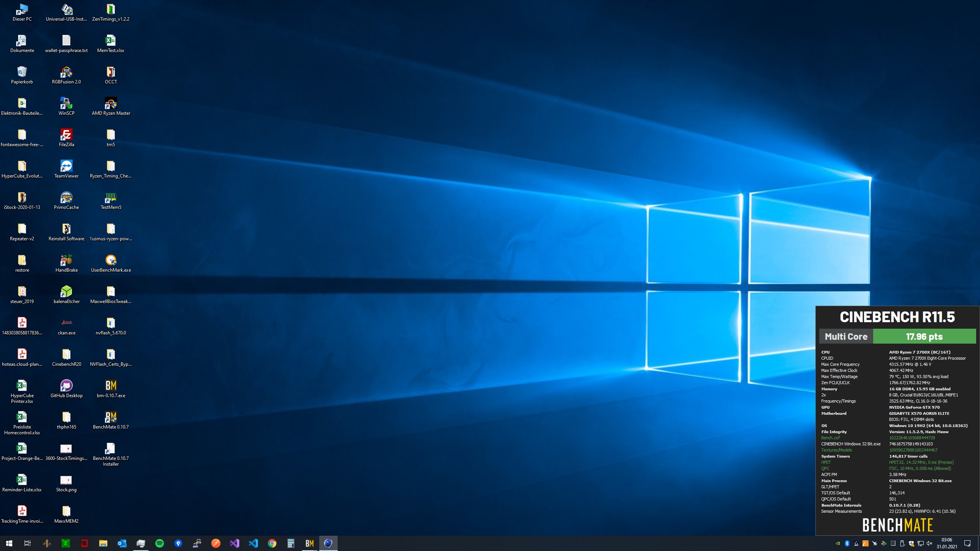Screen dimensions: 980x551
Task: Select the thphn165 folder icon
Action: click(x=66, y=420)
